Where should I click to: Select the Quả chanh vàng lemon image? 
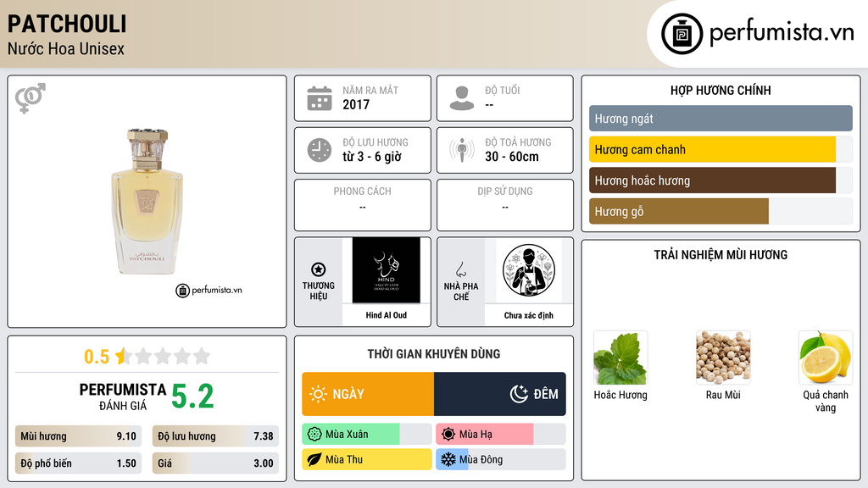pos(826,358)
